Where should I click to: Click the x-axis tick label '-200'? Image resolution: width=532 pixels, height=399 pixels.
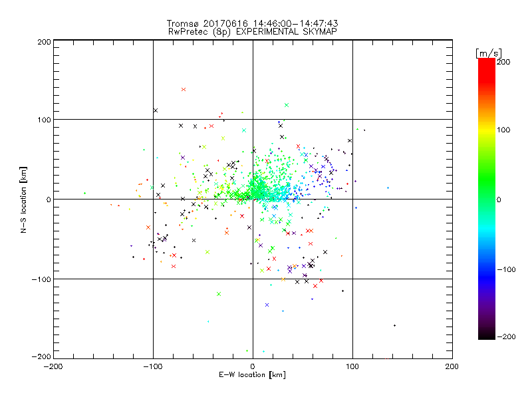click(53, 366)
